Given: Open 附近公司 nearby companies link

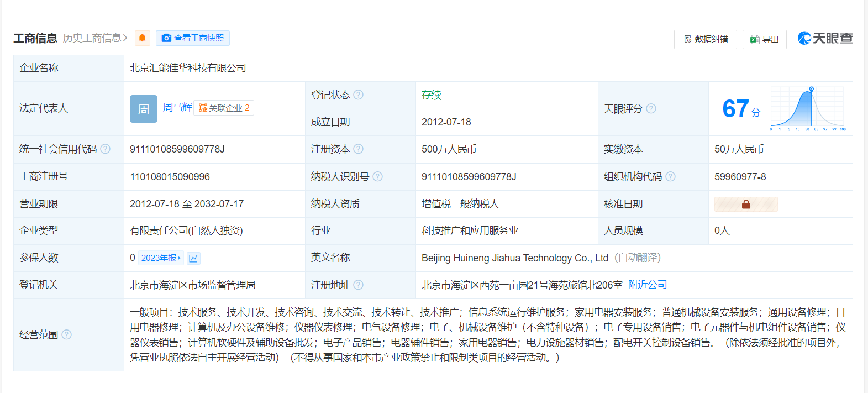Looking at the screenshot, I should [x=648, y=285].
